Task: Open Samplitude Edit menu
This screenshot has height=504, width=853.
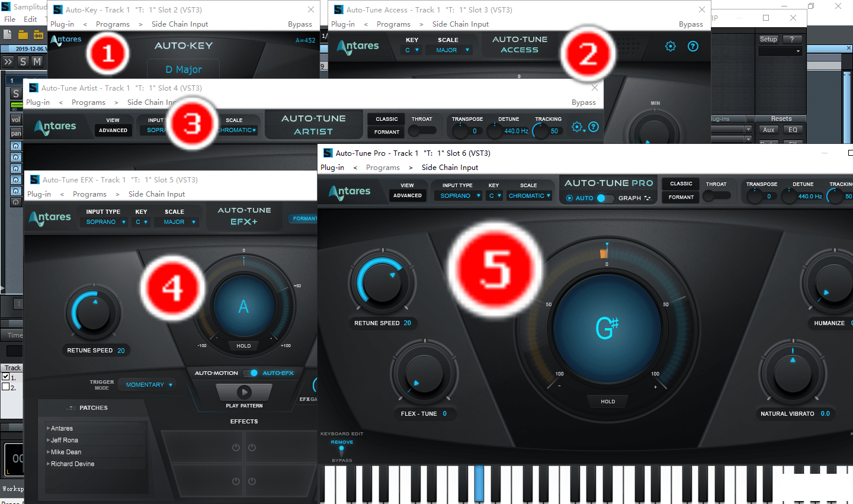Action: 30,19
